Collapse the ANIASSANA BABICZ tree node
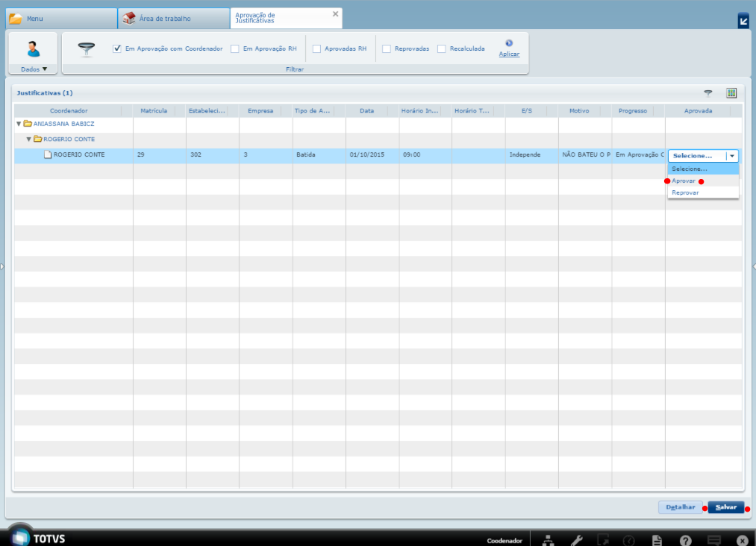 click(19, 124)
